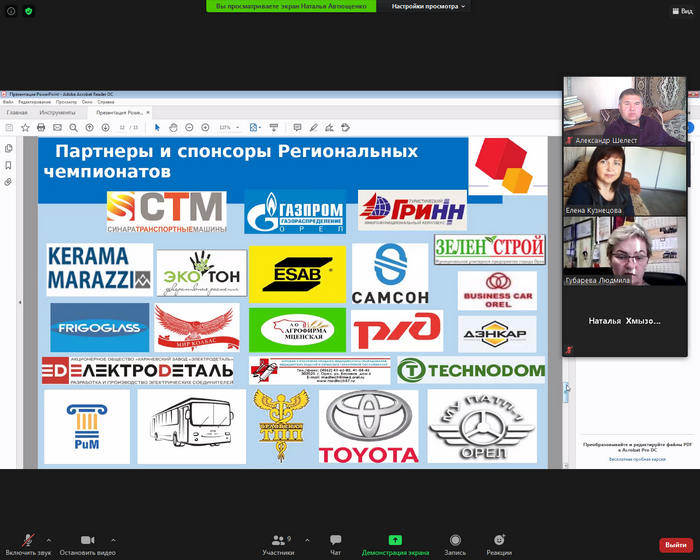Toggle camera with Остановить видео

pyautogui.click(x=85, y=541)
